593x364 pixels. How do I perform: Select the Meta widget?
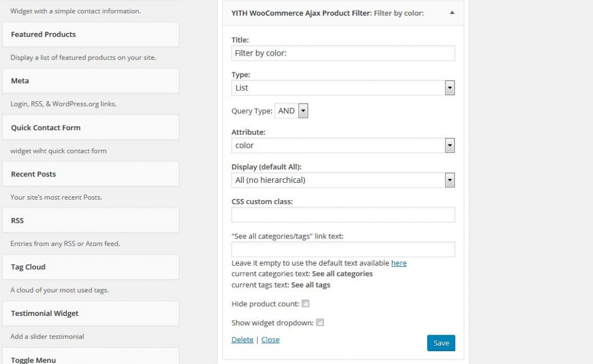91,81
